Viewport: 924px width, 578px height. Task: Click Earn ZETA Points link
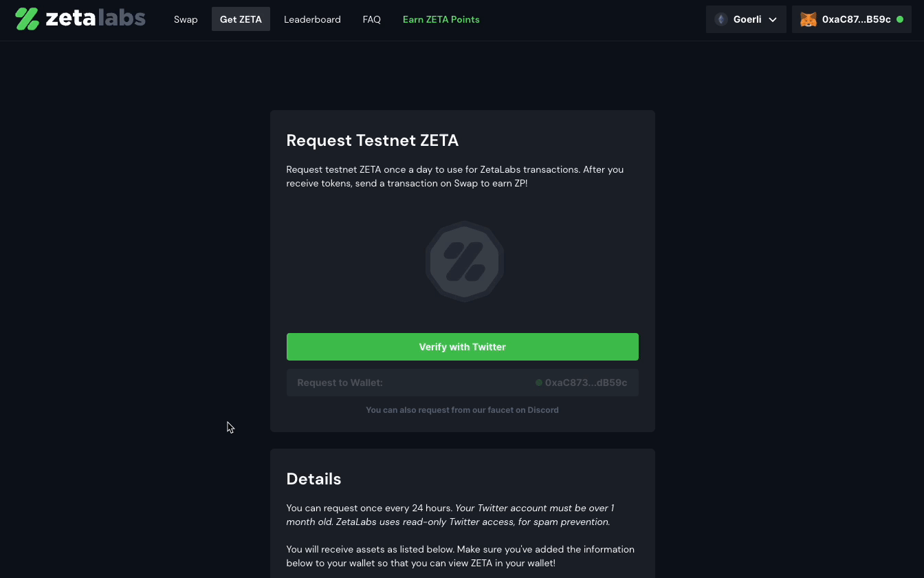441,19
